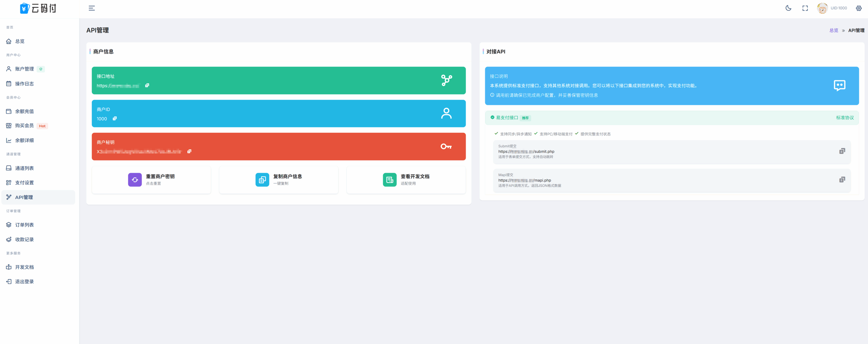Click the mapi.php URL text
Image resolution: width=868 pixels, height=344 pixels.
point(525,180)
